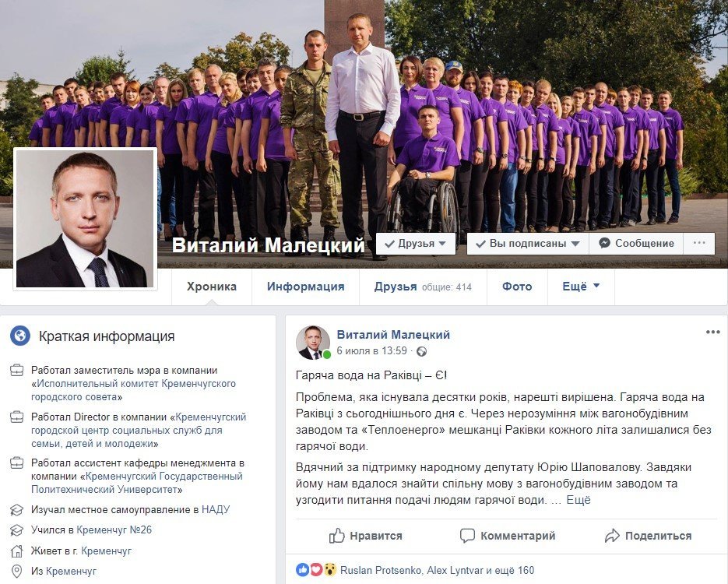
Task: Open the Фото tab
Action: click(517, 287)
